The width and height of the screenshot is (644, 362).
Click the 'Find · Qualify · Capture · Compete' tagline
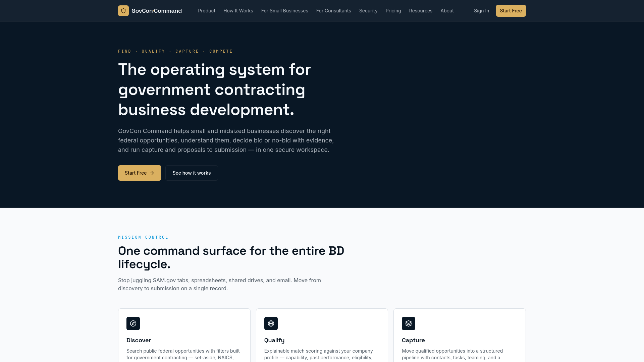[x=175, y=51]
